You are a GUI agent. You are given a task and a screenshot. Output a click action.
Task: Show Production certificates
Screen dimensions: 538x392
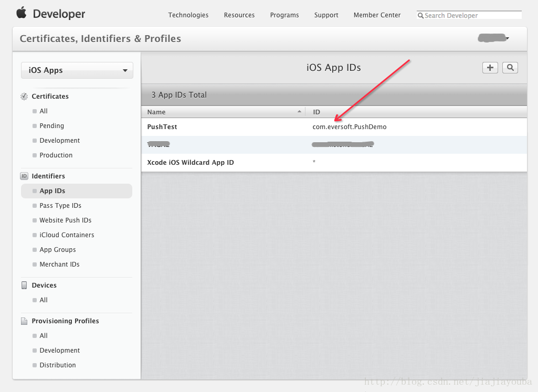coord(56,155)
